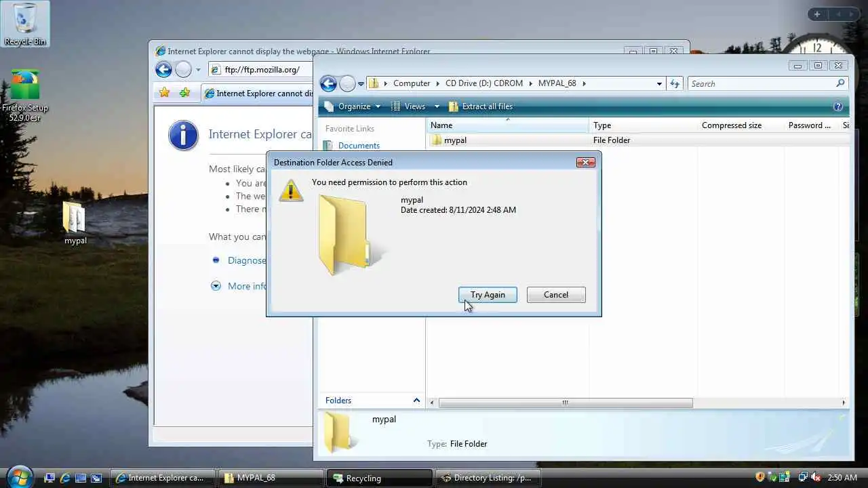The image size is (868, 488).
Task: Click CD Drive (D:) CDROM breadcrumb
Action: point(484,83)
